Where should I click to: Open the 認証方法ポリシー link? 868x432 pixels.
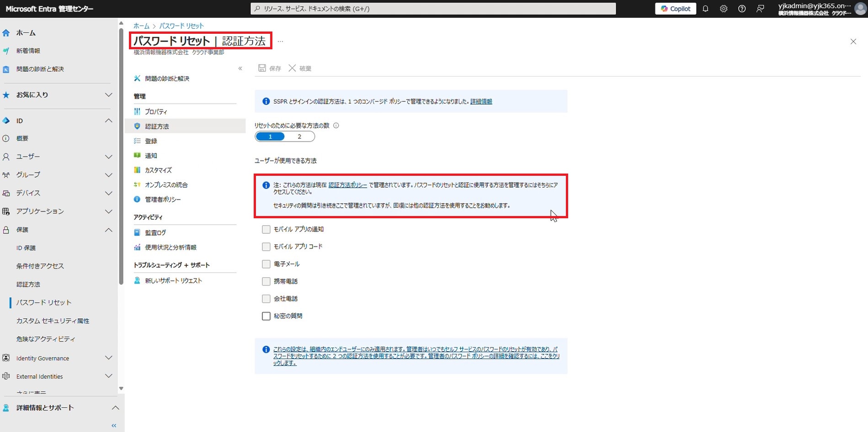[347, 185]
